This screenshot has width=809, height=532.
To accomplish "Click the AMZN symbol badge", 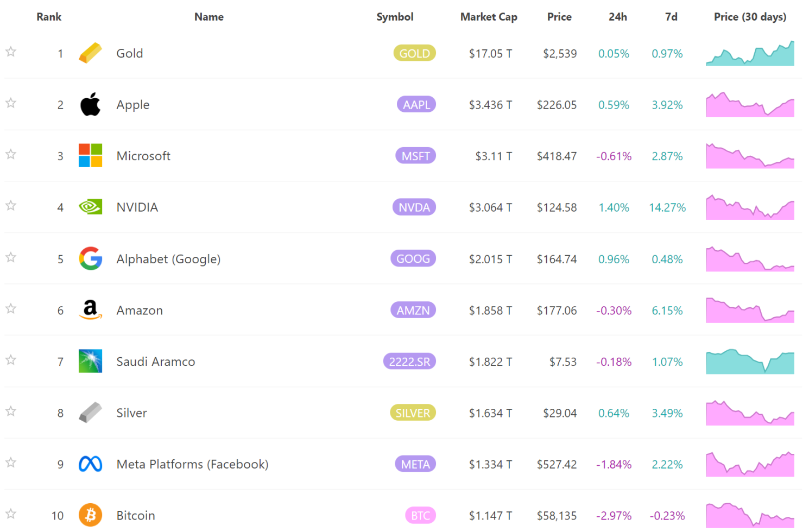I will tap(413, 310).
